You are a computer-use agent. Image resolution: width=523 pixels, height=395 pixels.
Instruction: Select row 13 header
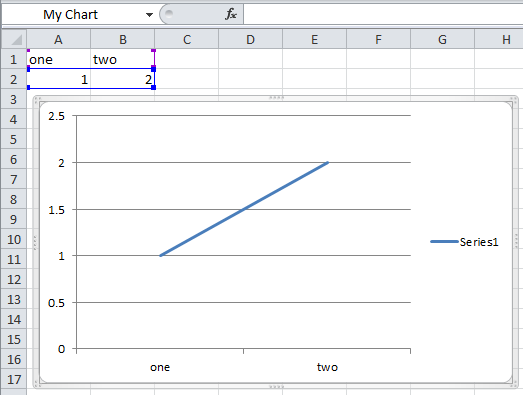coord(14,299)
